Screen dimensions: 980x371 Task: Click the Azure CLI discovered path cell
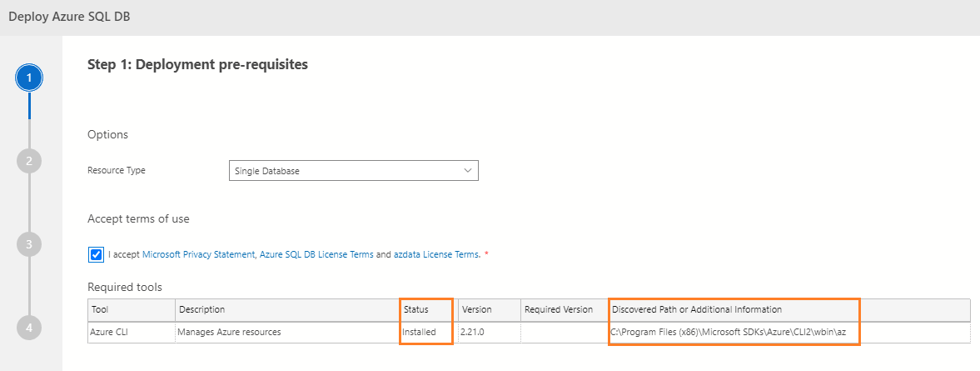pos(734,332)
